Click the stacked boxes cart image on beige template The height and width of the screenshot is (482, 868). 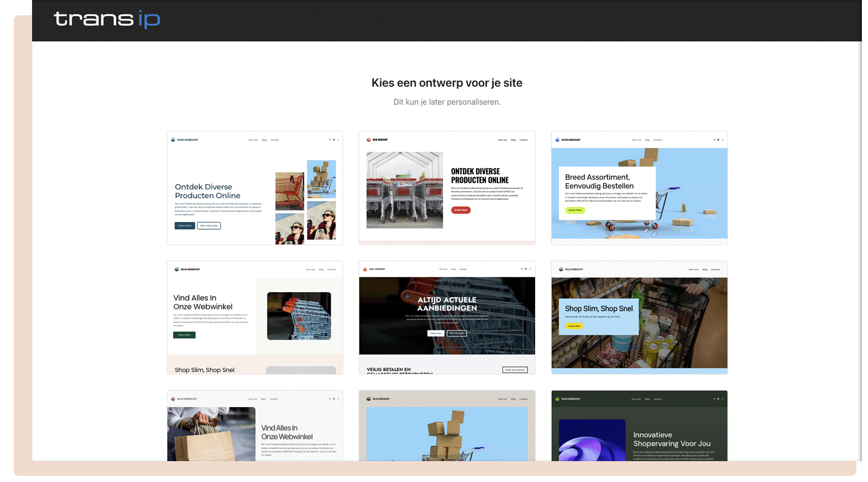coord(446,434)
